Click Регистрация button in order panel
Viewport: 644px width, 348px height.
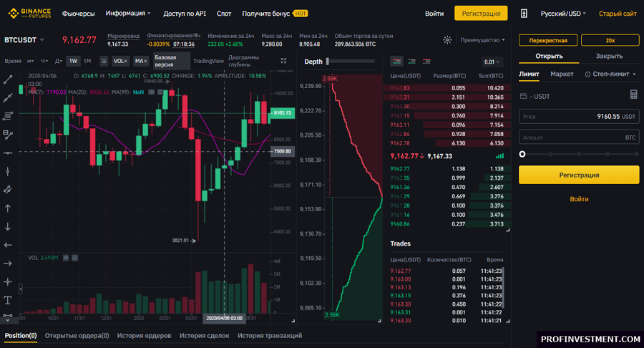click(x=579, y=175)
